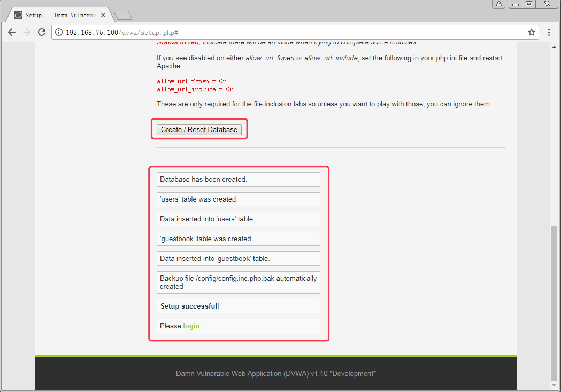Click the site information icon in address bar
The width and height of the screenshot is (561, 392).
59,32
